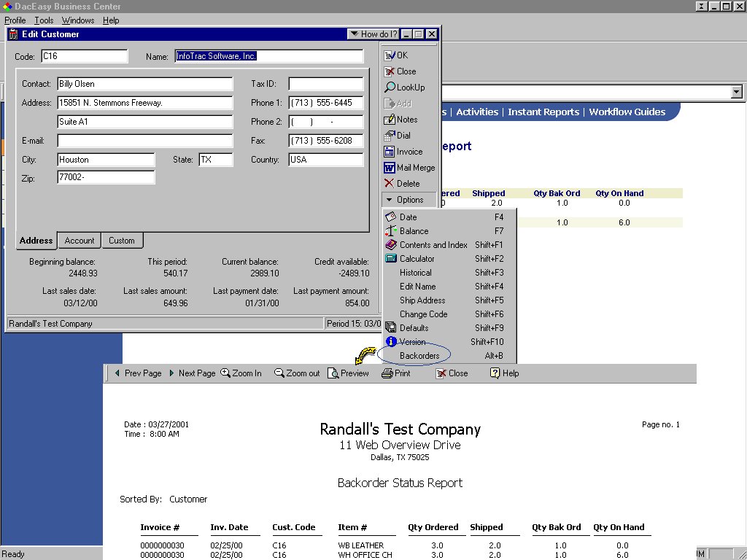This screenshot has height=560, width=747.
Task: Click Help question mark icon in report toolbar
Action: (x=495, y=373)
